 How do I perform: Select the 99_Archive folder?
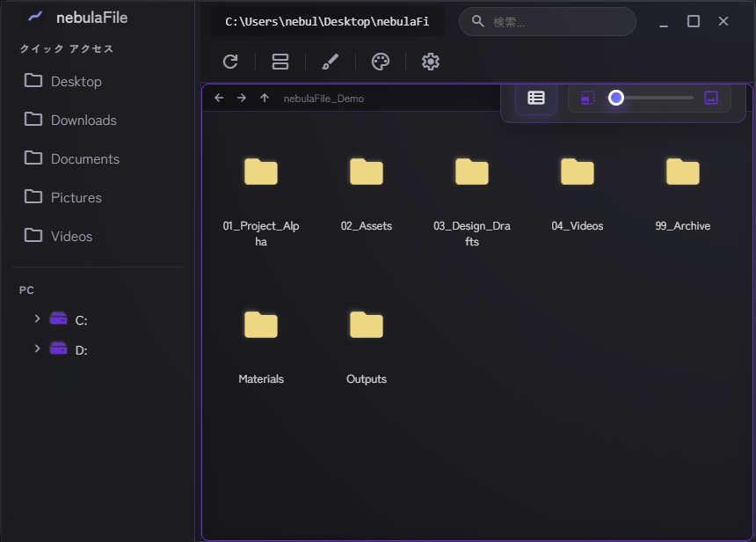pyautogui.click(x=683, y=194)
